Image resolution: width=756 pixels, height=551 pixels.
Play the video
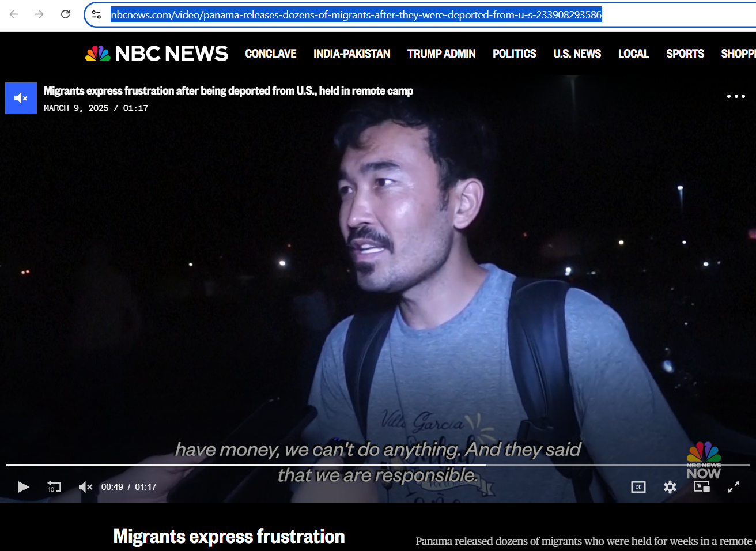tap(23, 487)
